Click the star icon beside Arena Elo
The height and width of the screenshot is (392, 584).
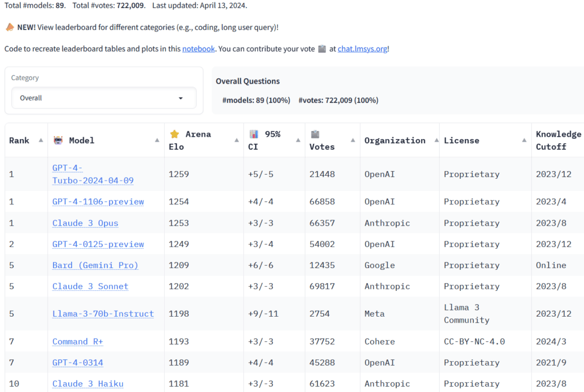pyautogui.click(x=174, y=134)
